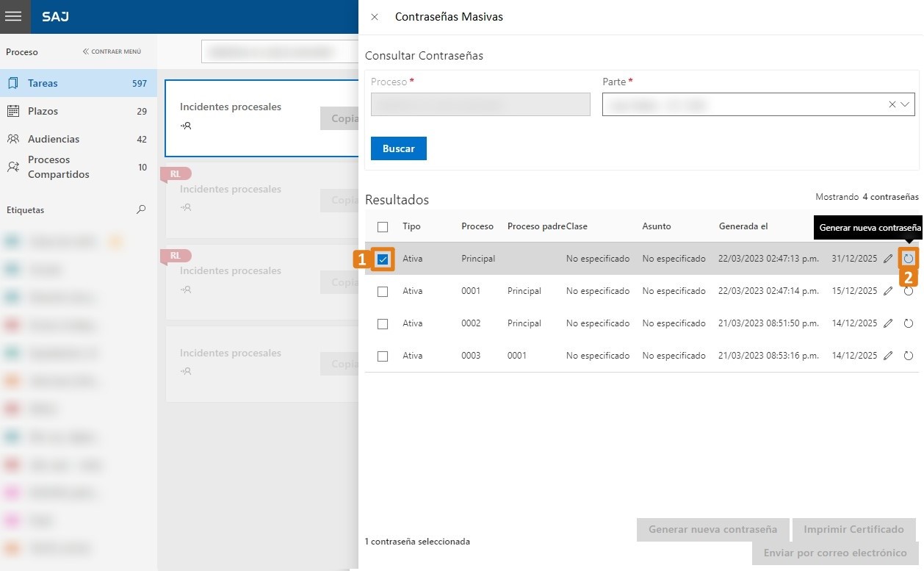Click the Buscar button
Image resolution: width=924 pixels, height=571 pixels.
point(399,148)
